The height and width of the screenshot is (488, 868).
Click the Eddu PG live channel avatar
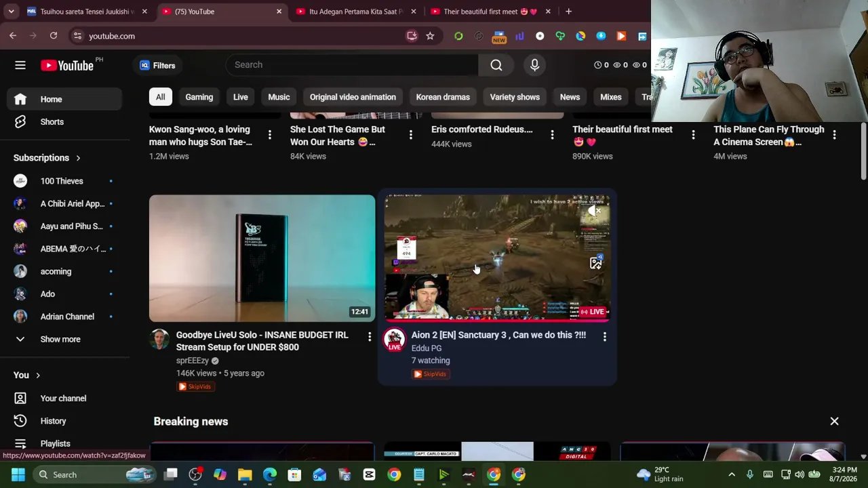click(395, 340)
